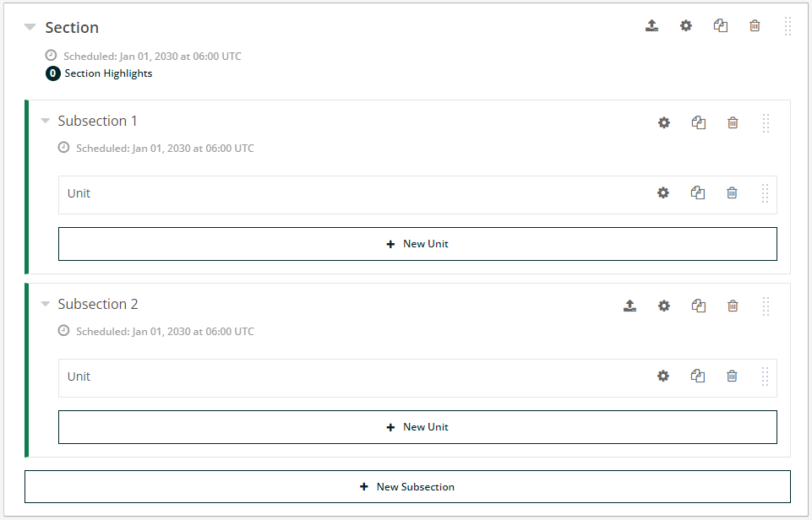Publish the Section using upload icon
This screenshot has width=812, height=520.
coord(651,25)
